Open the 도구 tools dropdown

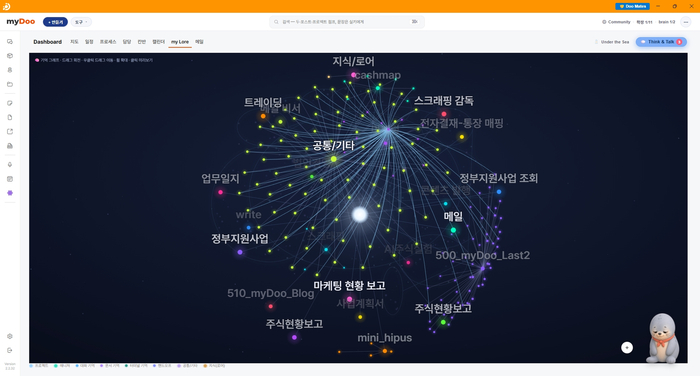click(x=81, y=22)
